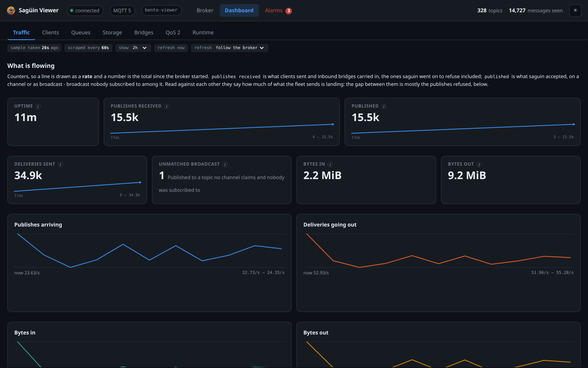Click the scraped every 60s label
Screen dimensions: 588x368
88,48
